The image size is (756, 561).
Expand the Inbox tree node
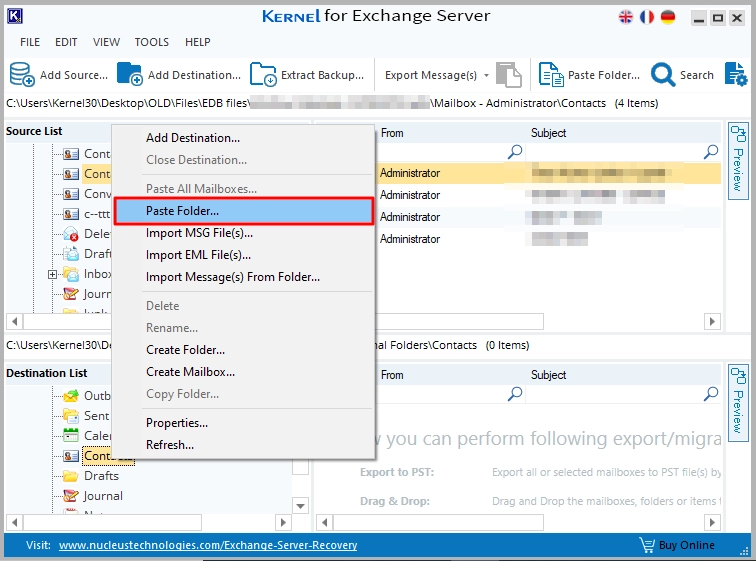tap(52, 275)
